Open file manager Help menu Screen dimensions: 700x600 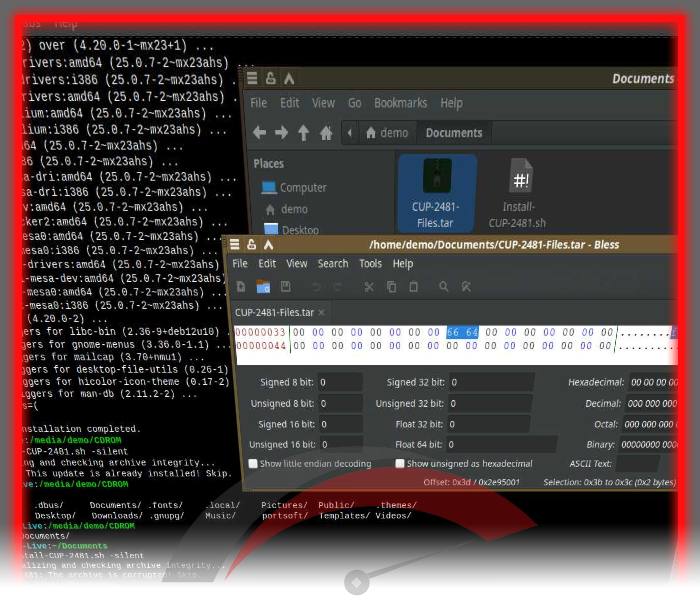pyautogui.click(x=451, y=103)
